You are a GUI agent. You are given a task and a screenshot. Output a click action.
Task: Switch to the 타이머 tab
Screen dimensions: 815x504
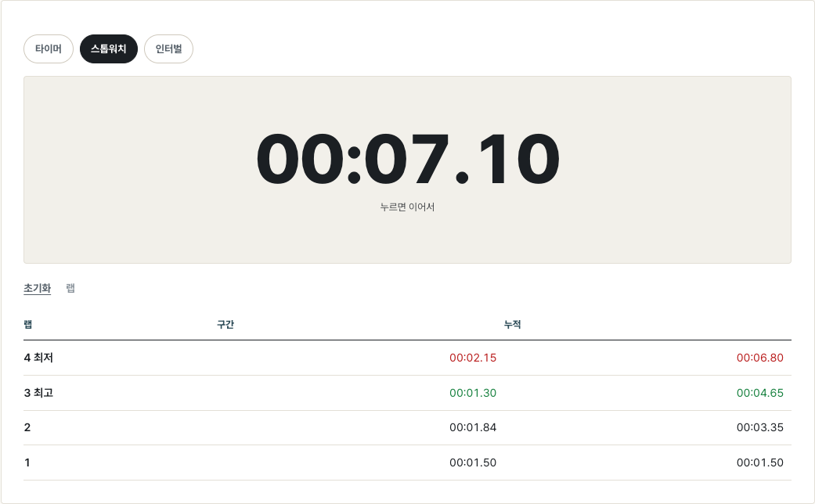point(49,49)
